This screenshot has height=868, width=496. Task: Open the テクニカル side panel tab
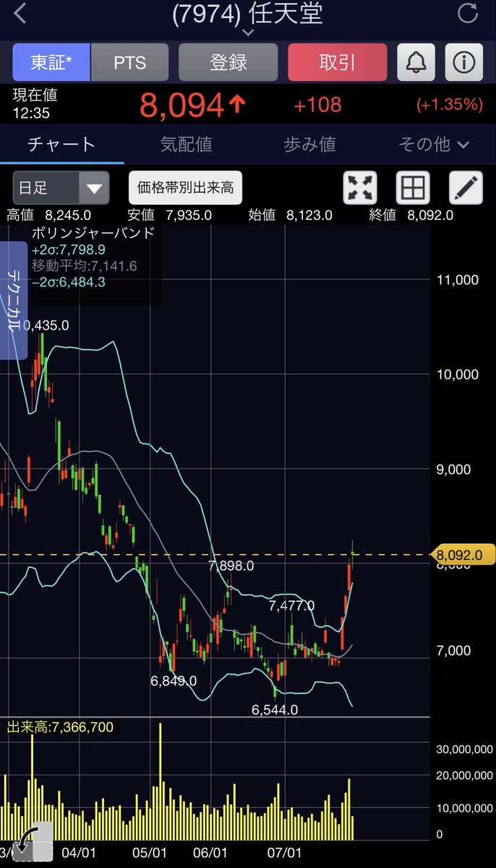click(x=13, y=300)
